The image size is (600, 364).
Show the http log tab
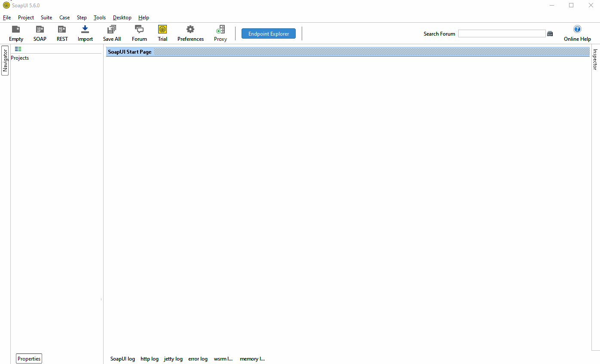[x=150, y=359]
